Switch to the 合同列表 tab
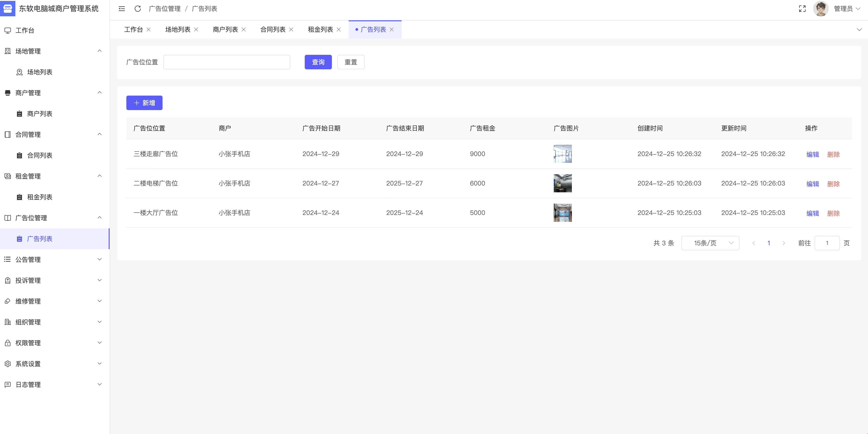This screenshot has height=434, width=868. coord(273,30)
